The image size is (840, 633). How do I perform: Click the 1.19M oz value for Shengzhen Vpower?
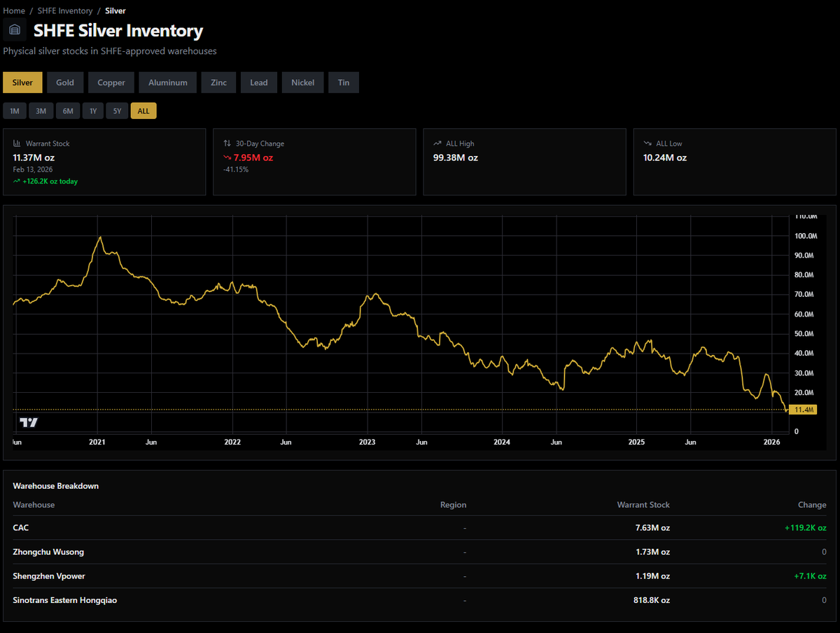[652, 576]
